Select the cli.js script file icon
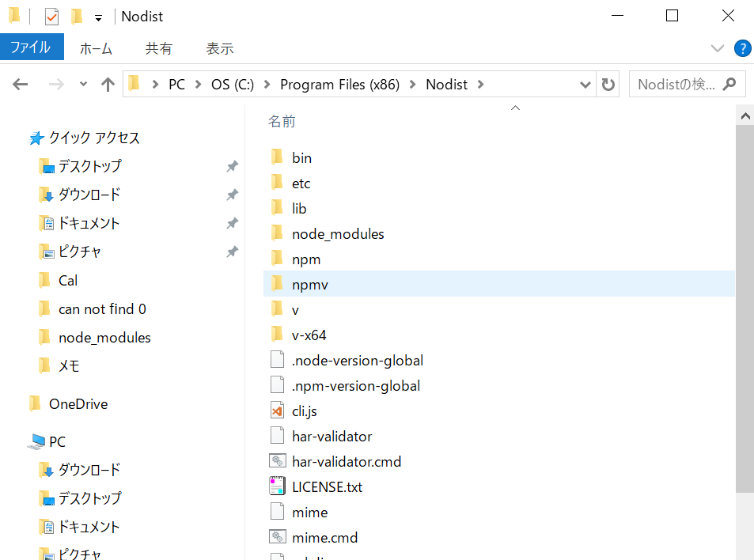This screenshot has width=754, height=560. pos(278,411)
